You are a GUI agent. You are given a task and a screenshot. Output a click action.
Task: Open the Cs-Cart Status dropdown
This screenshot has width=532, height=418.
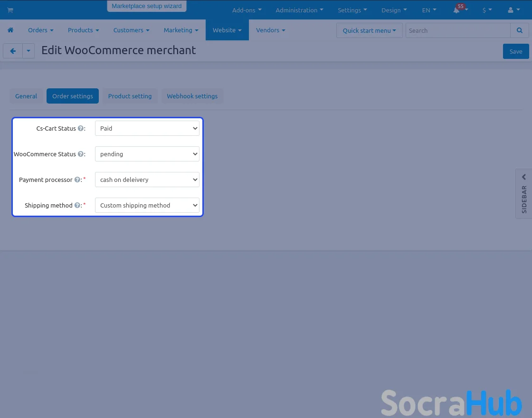tap(147, 128)
